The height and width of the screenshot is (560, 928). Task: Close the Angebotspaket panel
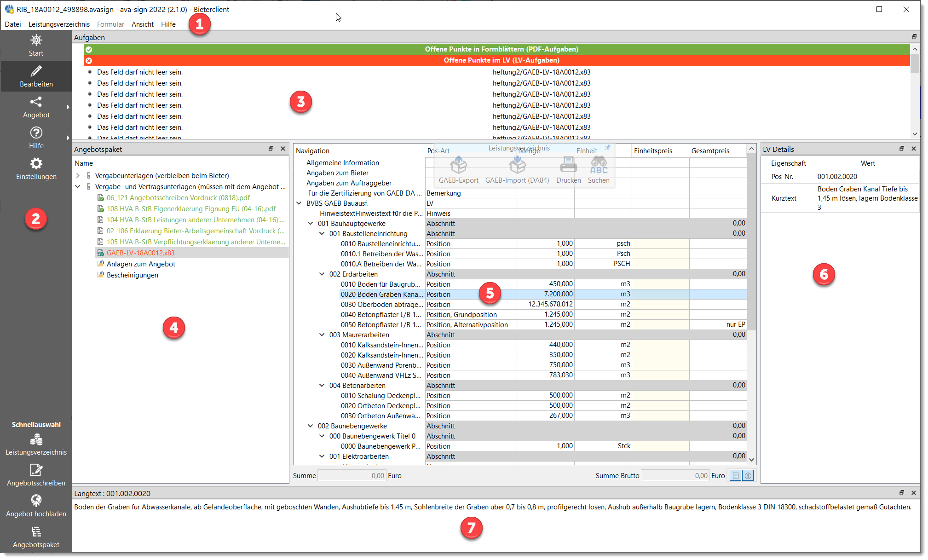[283, 149]
